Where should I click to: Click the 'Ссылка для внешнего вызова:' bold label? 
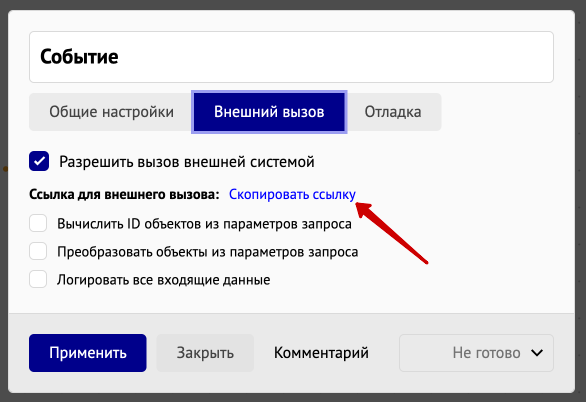pyautogui.click(x=124, y=194)
